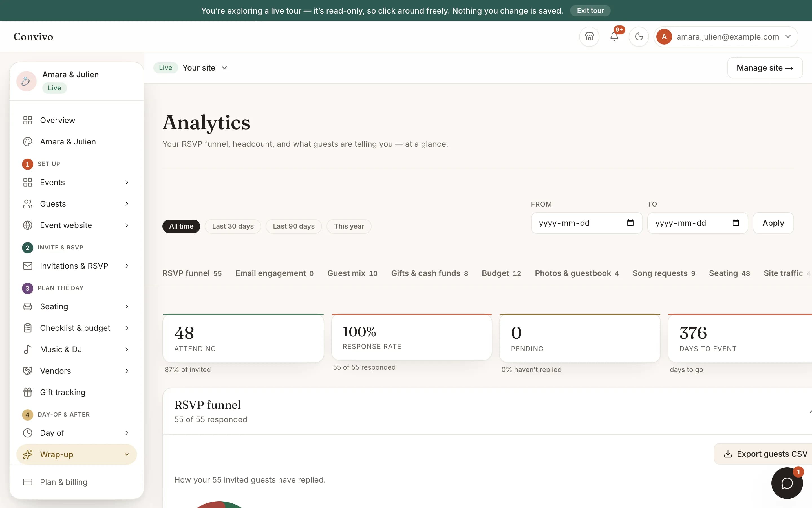
Task: Open notifications bell with 9+ badge
Action: pos(614,37)
